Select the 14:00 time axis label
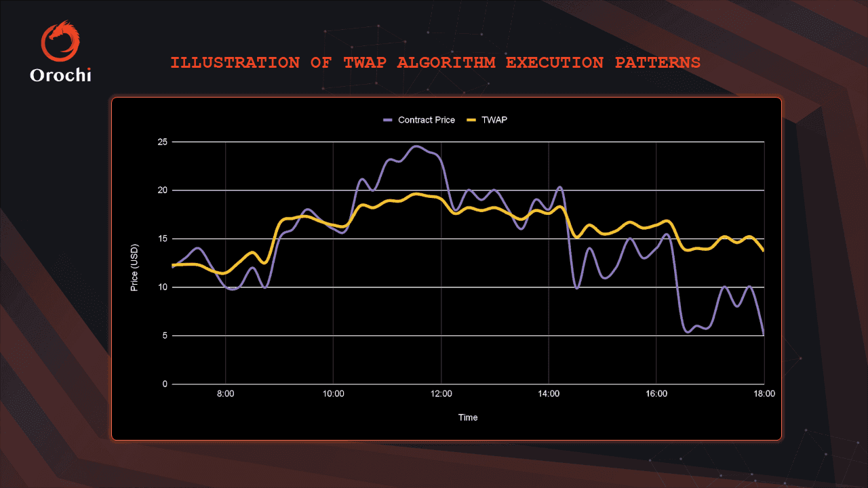This screenshot has height=488, width=868. pos(549,393)
